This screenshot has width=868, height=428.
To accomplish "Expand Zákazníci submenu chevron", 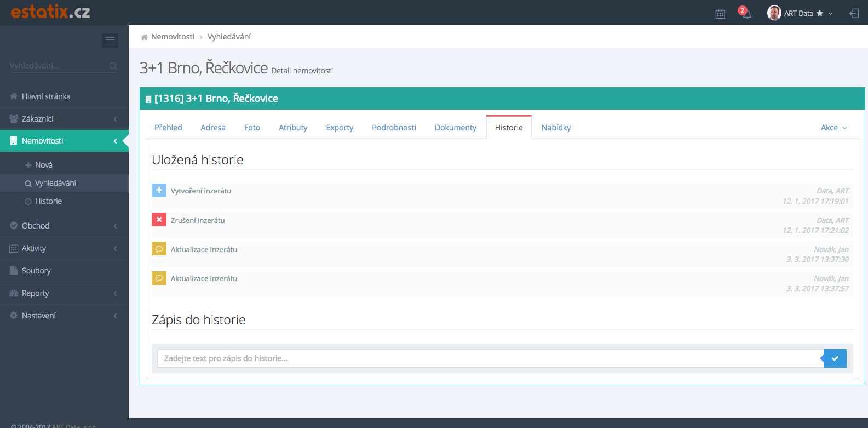I will pyautogui.click(x=115, y=119).
